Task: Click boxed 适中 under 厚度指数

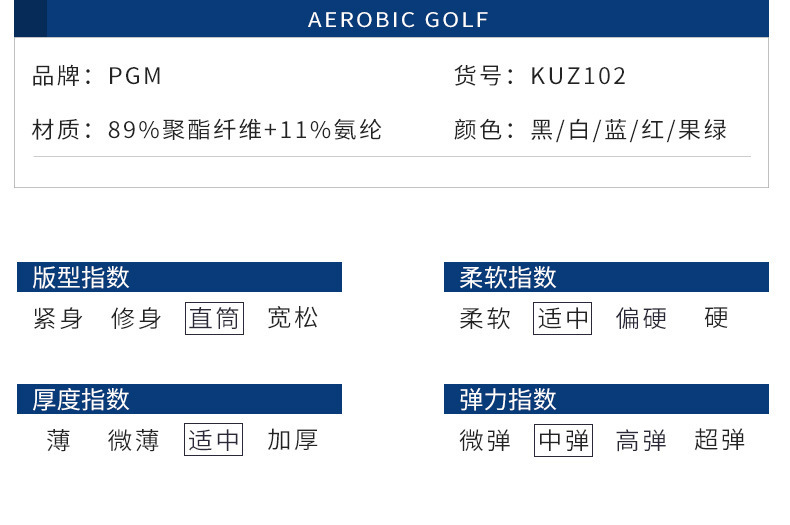Action: coord(214,441)
